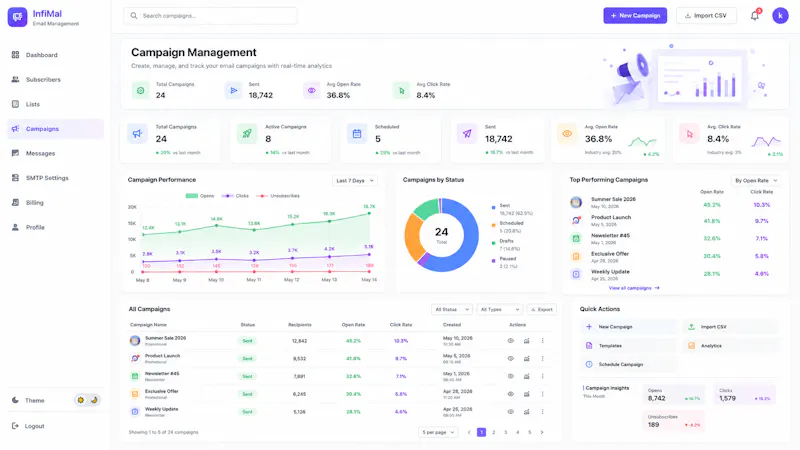Click the Export button above campaigns table
Screen dimensions: 800x450
pyautogui.click(x=541, y=309)
